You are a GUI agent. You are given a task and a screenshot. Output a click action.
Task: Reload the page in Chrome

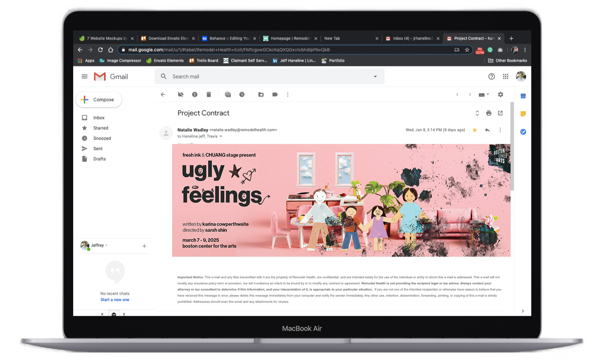click(100, 50)
